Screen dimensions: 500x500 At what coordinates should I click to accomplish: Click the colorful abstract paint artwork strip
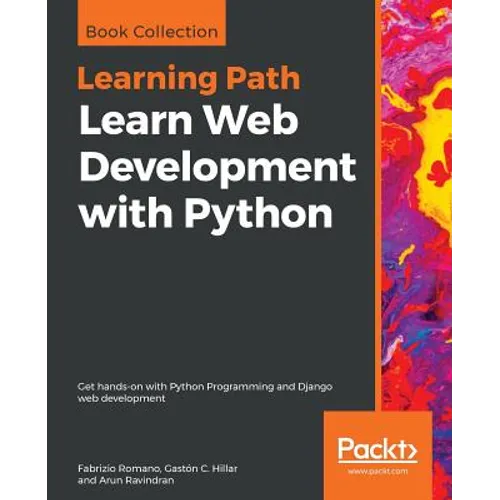(416, 205)
